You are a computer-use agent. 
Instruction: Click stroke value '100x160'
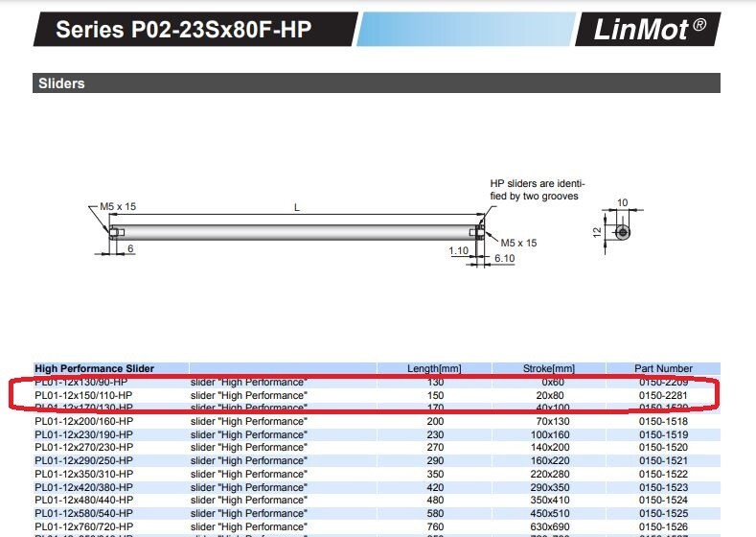pos(550,434)
